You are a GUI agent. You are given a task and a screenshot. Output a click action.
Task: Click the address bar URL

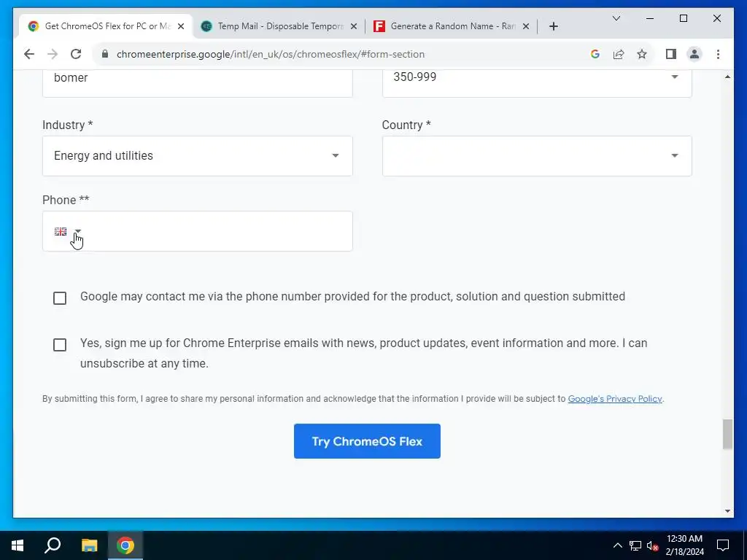[270, 54]
